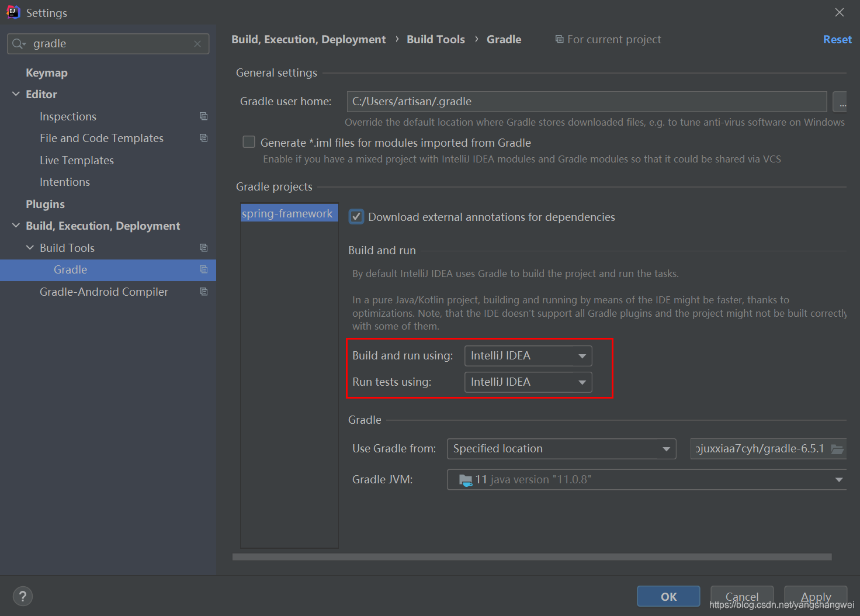The width and height of the screenshot is (860, 616).
Task: Open help with the question mark button
Action: (23, 596)
